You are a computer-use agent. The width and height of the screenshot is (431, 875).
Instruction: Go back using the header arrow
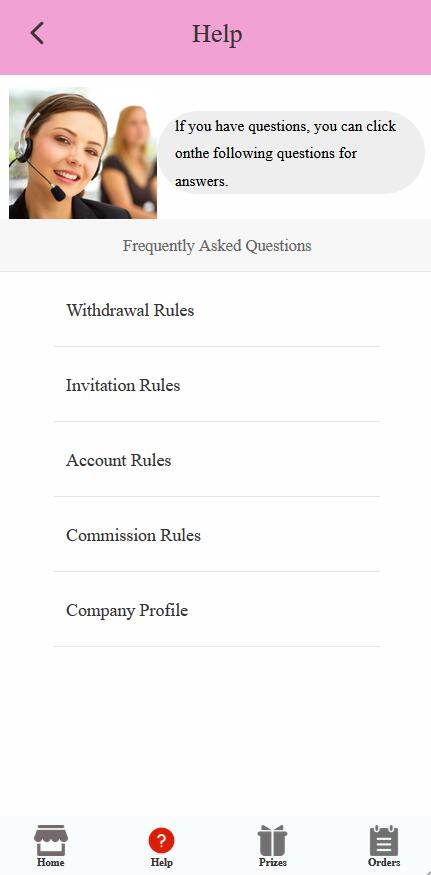pos(37,33)
